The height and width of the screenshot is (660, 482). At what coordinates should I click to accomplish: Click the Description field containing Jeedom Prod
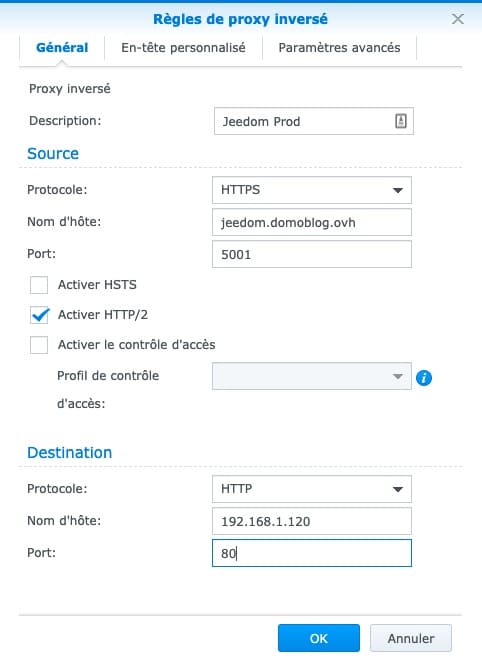314,121
